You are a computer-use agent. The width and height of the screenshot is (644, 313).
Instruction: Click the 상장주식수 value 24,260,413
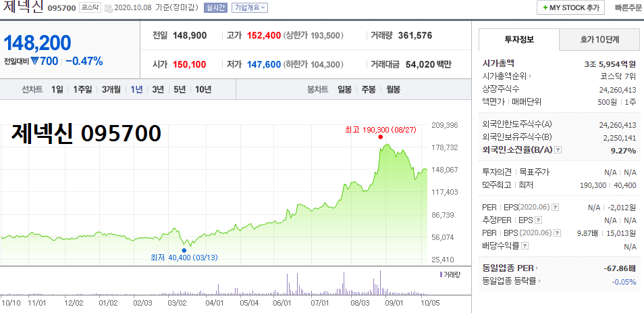pos(618,90)
